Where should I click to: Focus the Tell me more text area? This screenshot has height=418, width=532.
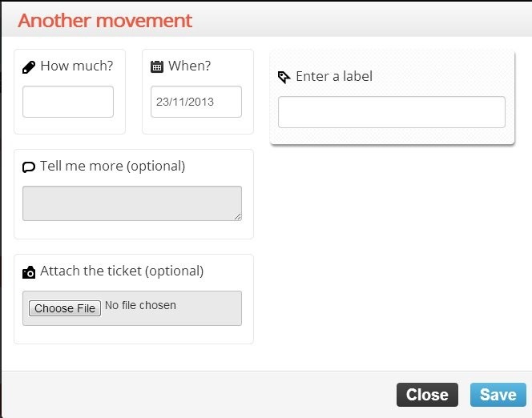click(131, 203)
